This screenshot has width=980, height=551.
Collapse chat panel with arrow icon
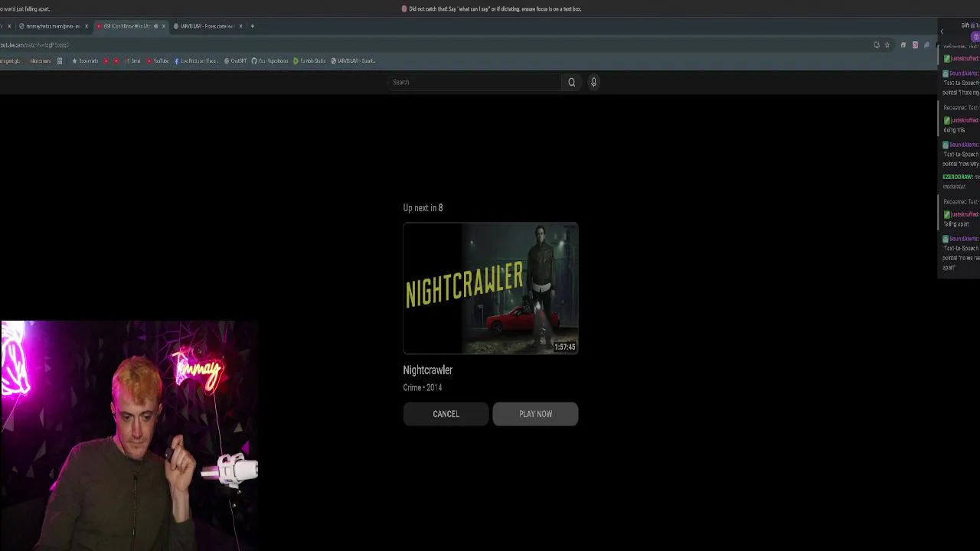pyautogui.click(x=942, y=31)
